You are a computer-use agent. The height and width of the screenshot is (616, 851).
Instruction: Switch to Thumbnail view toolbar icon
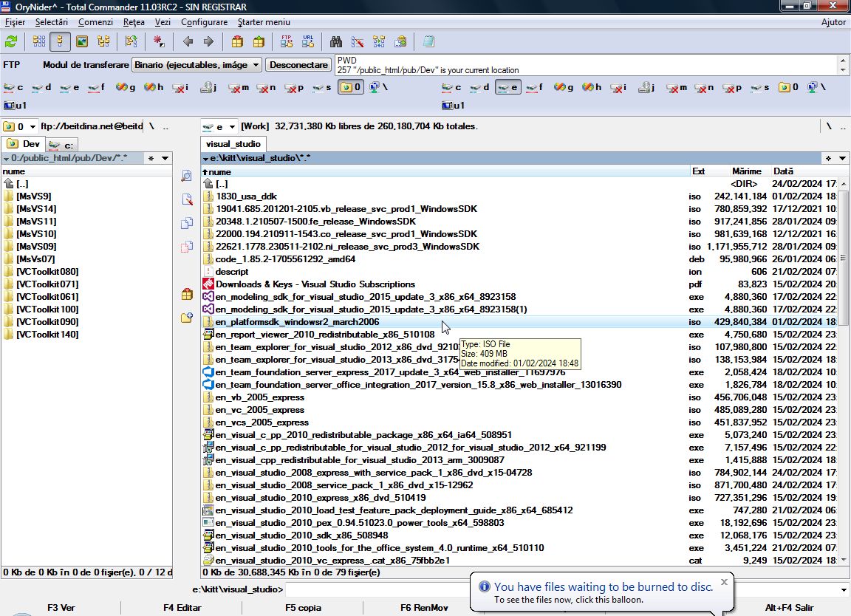point(82,42)
